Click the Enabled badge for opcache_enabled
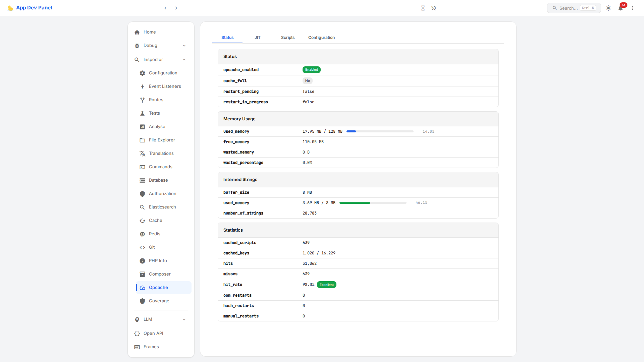 (311, 70)
